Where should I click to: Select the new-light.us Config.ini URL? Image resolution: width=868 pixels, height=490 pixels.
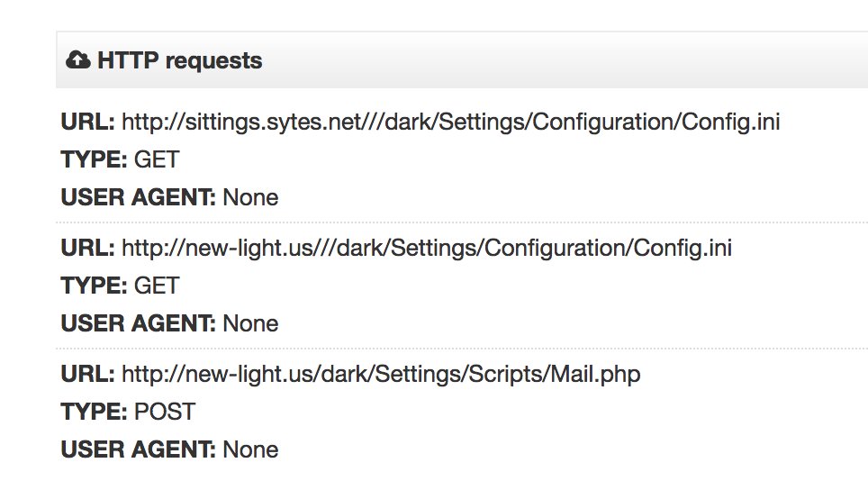[x=427, y=248]
